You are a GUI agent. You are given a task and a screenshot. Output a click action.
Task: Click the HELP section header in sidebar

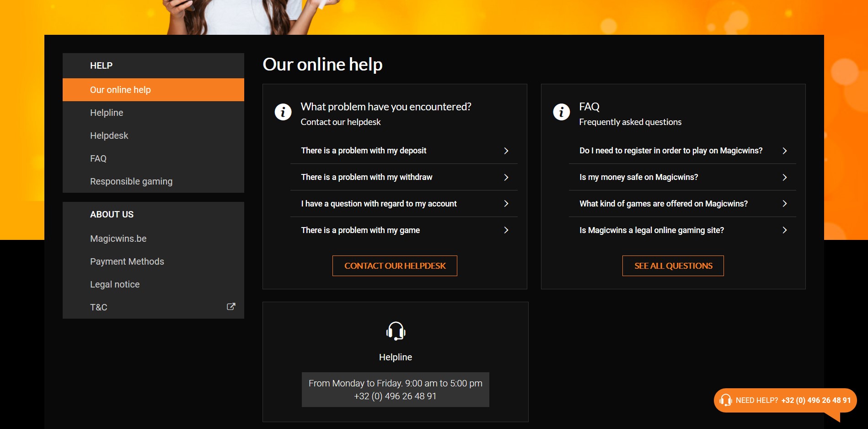(153, 65)
